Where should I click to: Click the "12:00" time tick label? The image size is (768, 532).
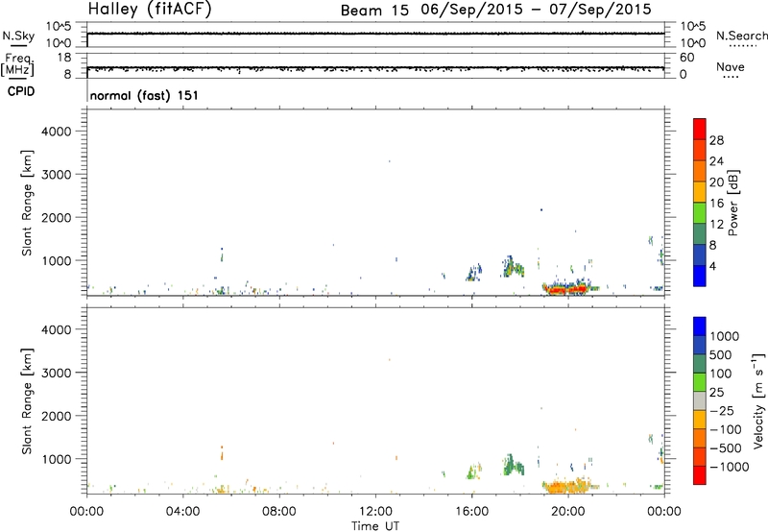375,512
